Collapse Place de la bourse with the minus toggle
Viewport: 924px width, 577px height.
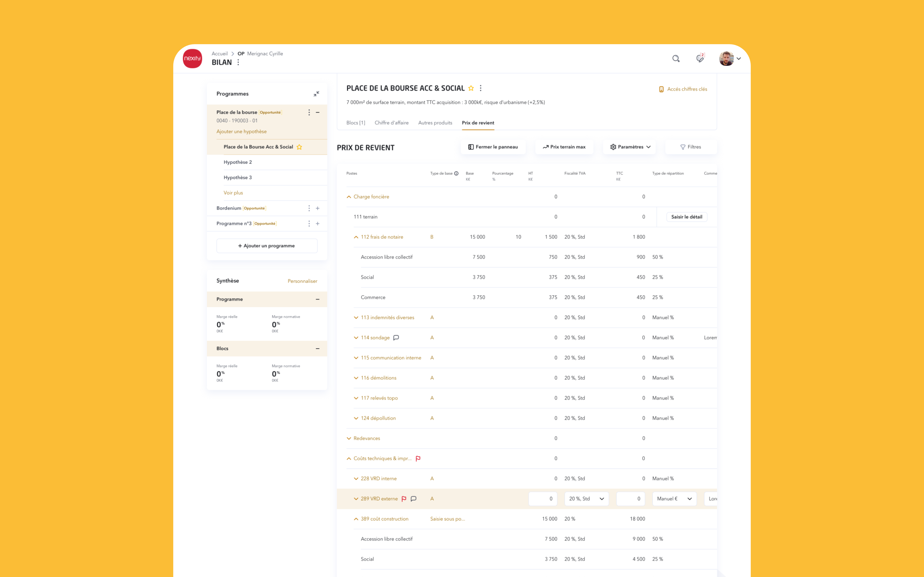(318, 112)
